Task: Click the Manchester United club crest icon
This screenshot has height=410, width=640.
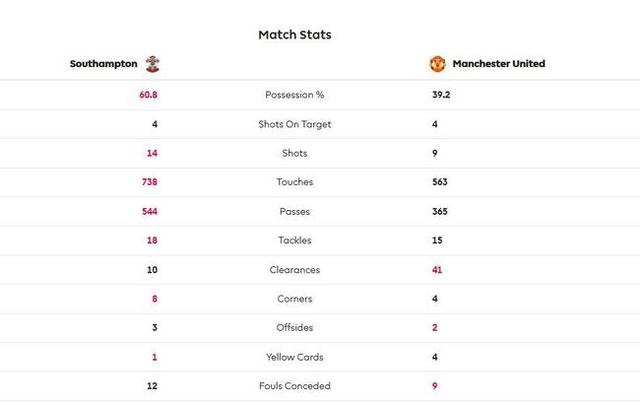Action: pyautogui.click(x=438, y=64)
